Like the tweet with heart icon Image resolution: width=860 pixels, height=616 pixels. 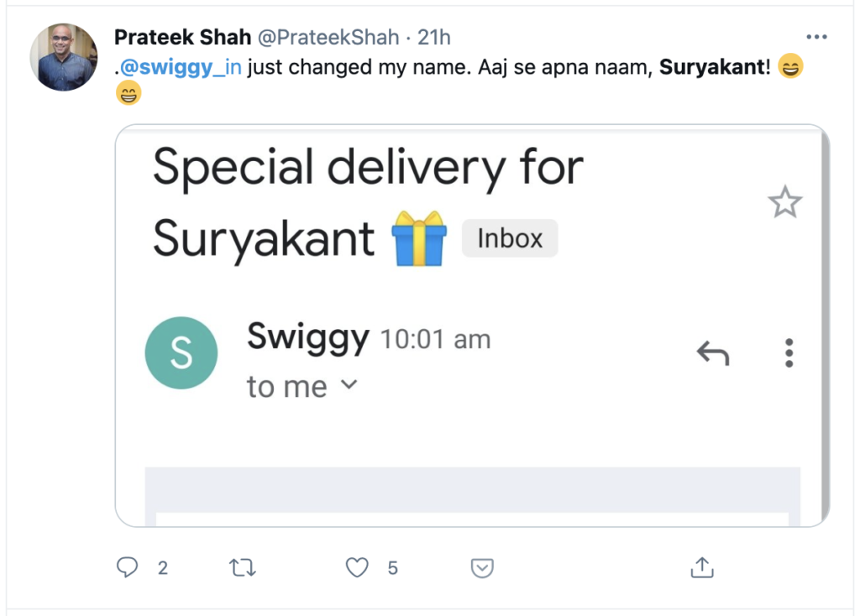[x=358, y=568]
